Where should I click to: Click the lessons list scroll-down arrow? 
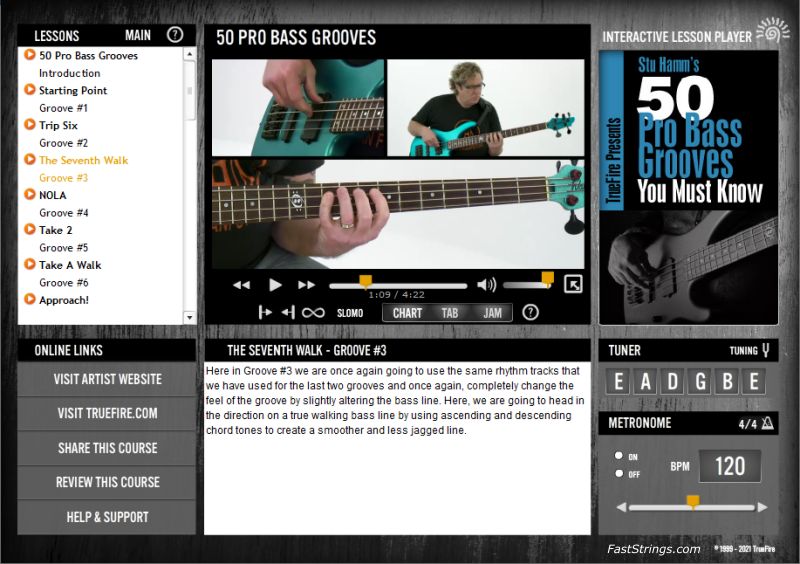190,317
